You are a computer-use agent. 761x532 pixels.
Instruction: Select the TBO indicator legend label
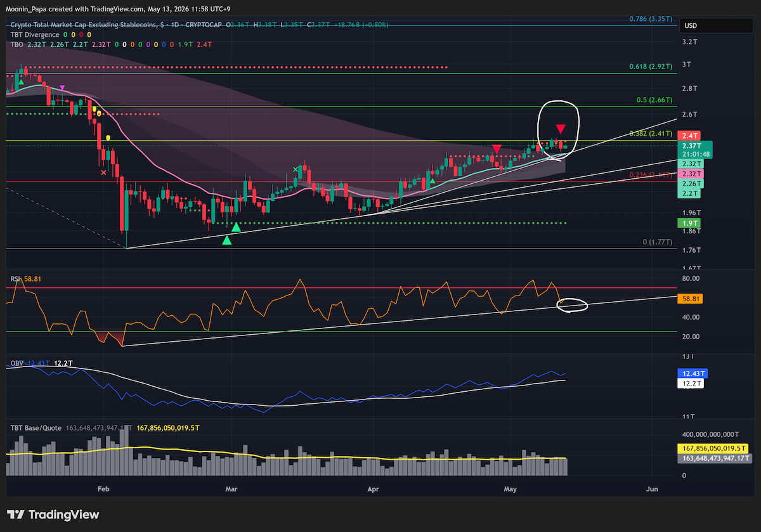(16, 44)
